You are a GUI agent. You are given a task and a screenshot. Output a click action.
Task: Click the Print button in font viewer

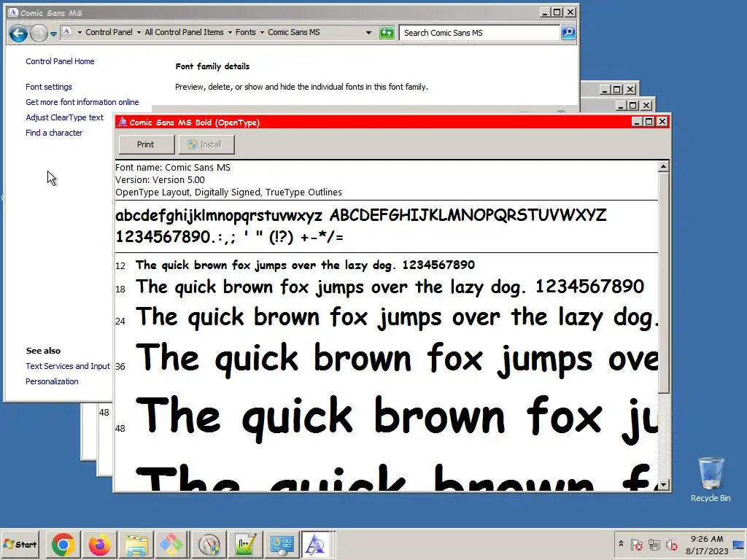[146, 144]
